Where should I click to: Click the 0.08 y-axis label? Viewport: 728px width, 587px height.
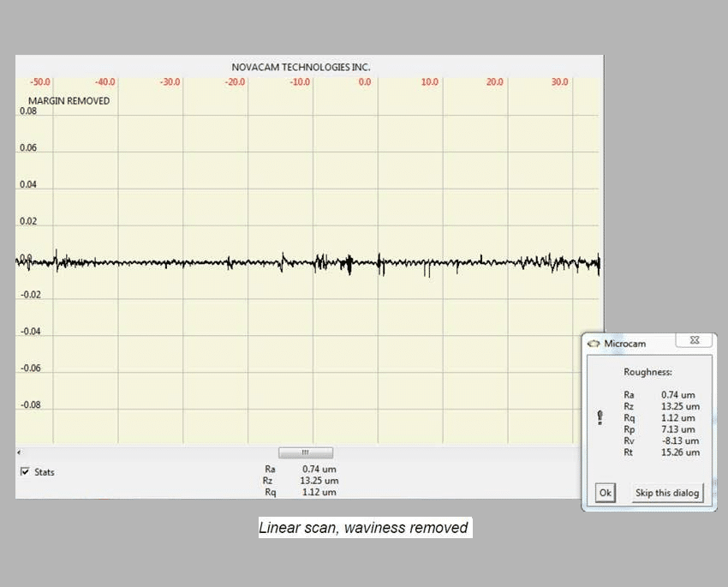coord(28,111)
